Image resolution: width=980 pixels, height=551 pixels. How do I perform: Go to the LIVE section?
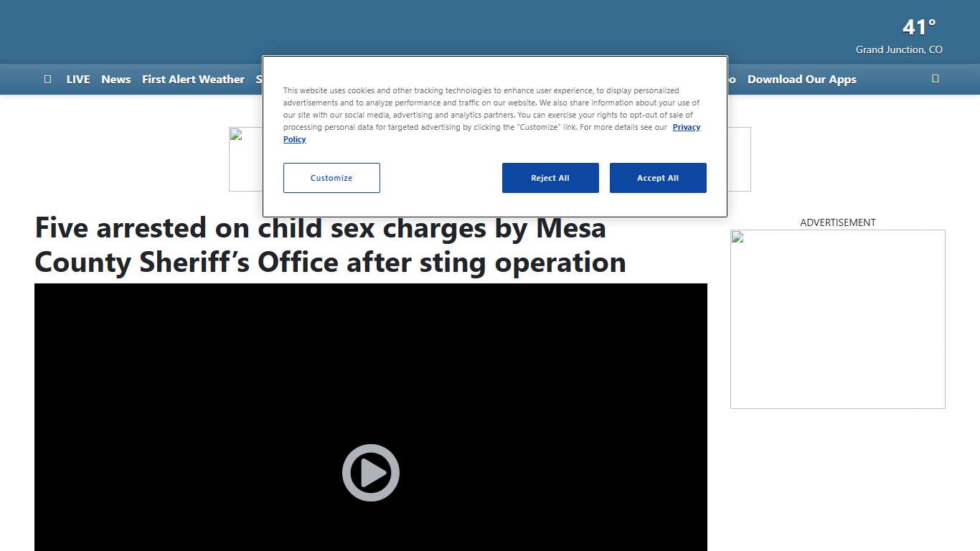[78, 79]
